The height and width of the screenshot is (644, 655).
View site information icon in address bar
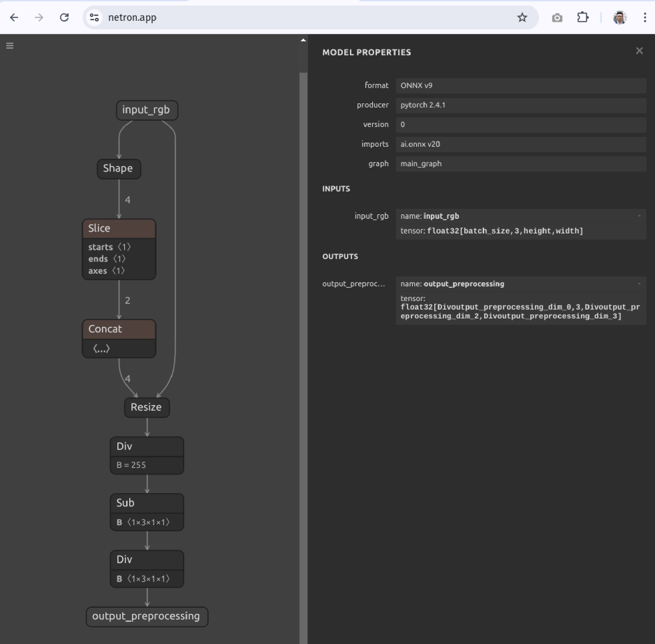(94, 17)
